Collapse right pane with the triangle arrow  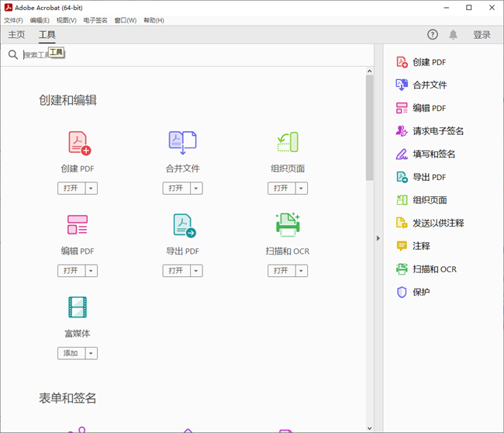tap(378, 238)
